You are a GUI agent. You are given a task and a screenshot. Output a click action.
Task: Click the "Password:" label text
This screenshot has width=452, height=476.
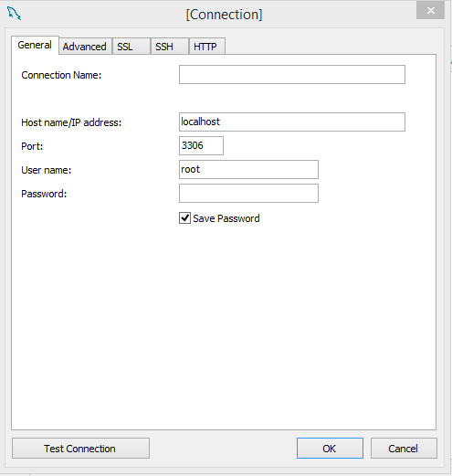(x=44, y=194)
